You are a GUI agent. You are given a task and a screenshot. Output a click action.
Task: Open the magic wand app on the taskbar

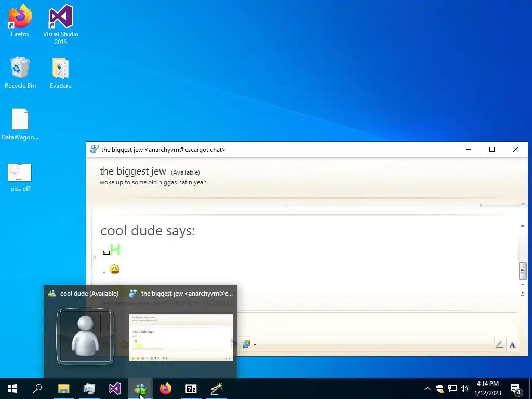pos(217,389)
